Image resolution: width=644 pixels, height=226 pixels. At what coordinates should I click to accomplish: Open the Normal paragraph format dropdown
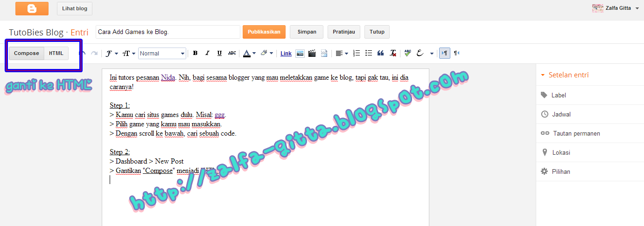pyautogui.click(x=162, y=54)
